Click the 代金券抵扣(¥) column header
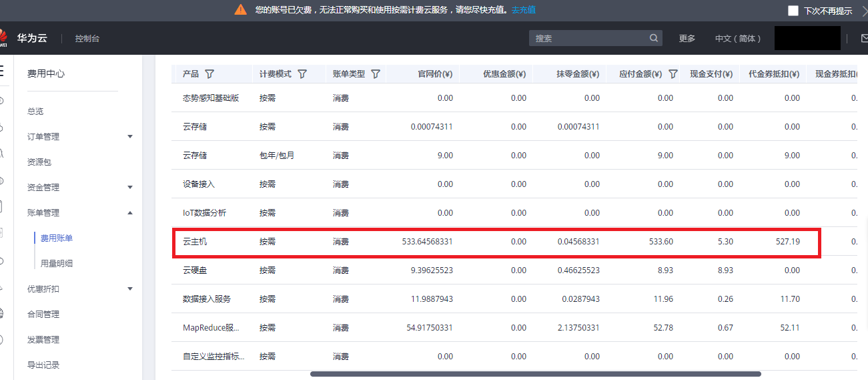The width and height of the screenshot is (868, 380). (774, 74)
